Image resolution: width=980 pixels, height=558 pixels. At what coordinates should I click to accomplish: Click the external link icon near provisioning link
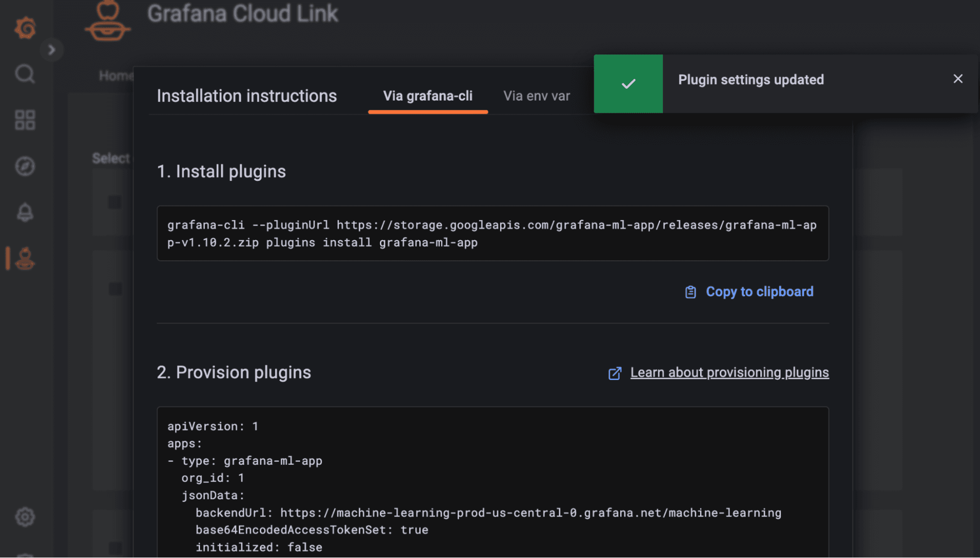pos(615,374)
